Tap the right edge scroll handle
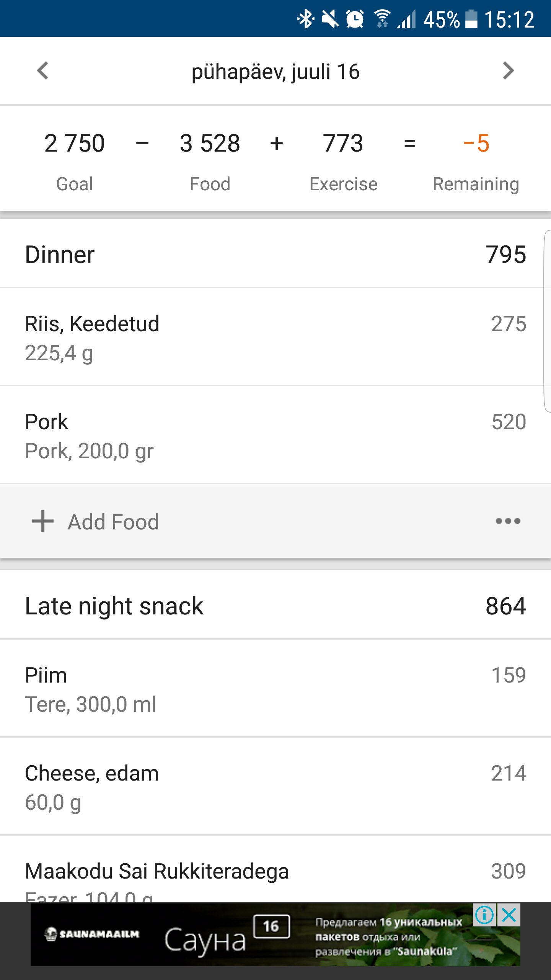The image size is (551, 980). (547, 321)
